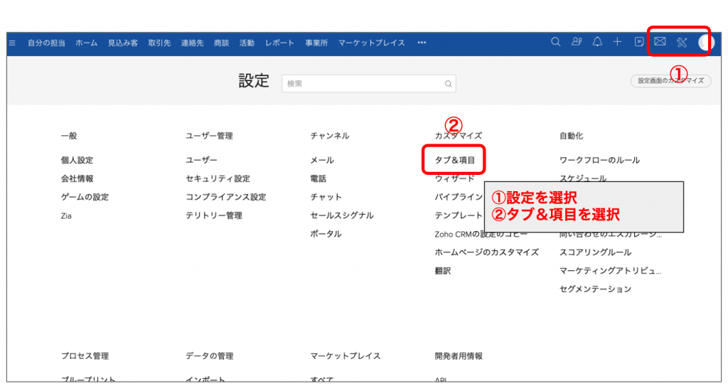
Task: Open the ホームページのカスタマイズ link
Action: (x=487, y=252)
